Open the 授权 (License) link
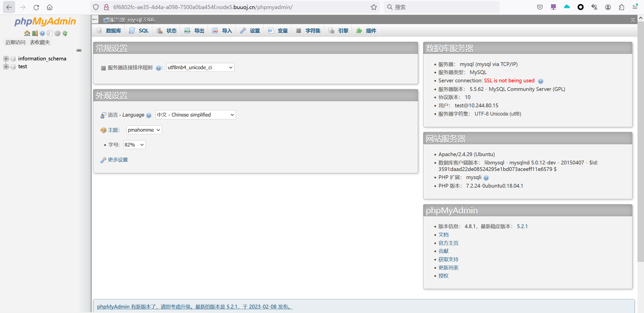 tap(444, 276)
